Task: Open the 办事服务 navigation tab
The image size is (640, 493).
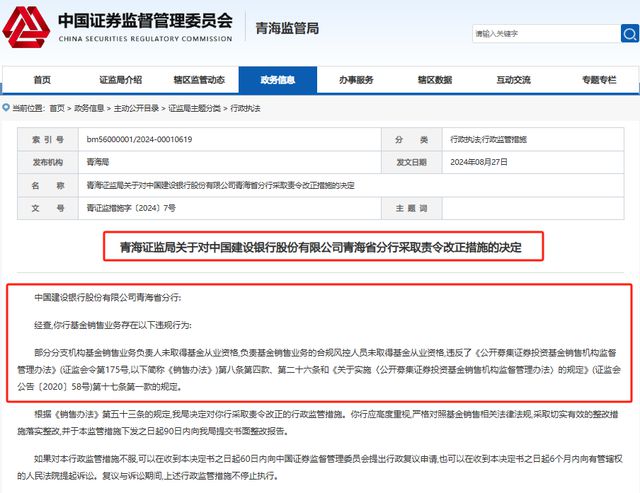Action: coord(356,80)
